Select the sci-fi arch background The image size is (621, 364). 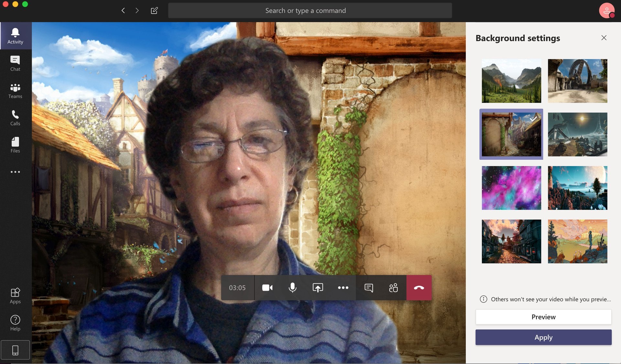click(x=577, y=80)
